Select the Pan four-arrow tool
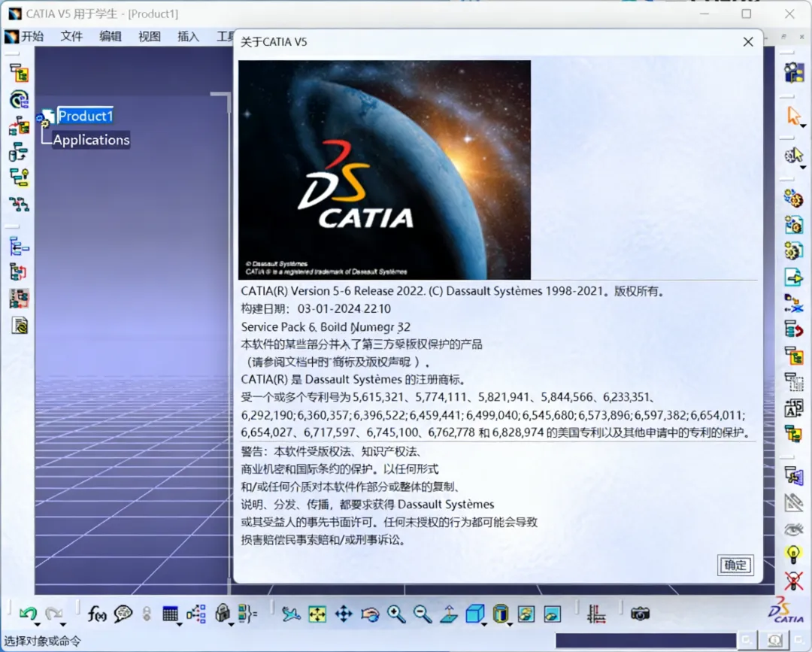The height and width of the screenshot is (652, 812). 344,614
